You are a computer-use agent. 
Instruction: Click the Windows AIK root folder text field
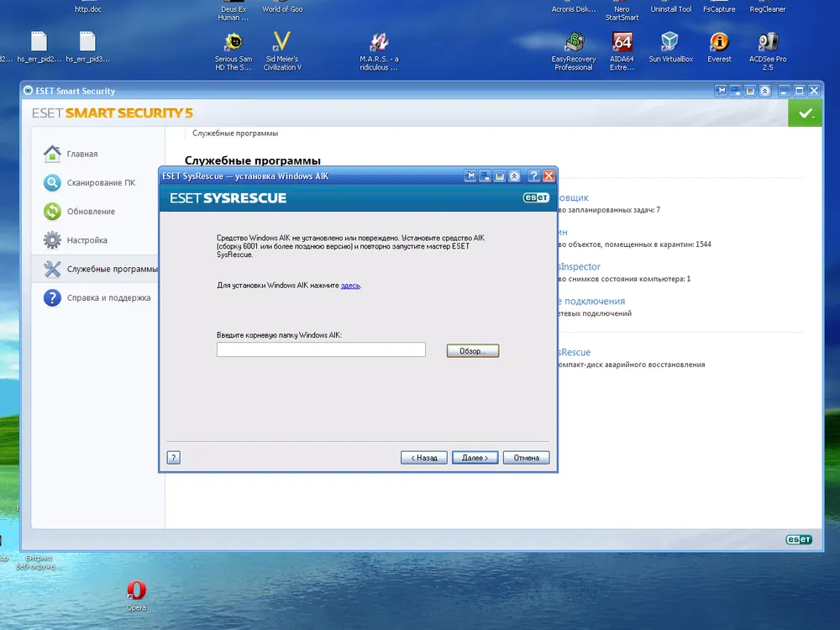click(x=321, y=349)
